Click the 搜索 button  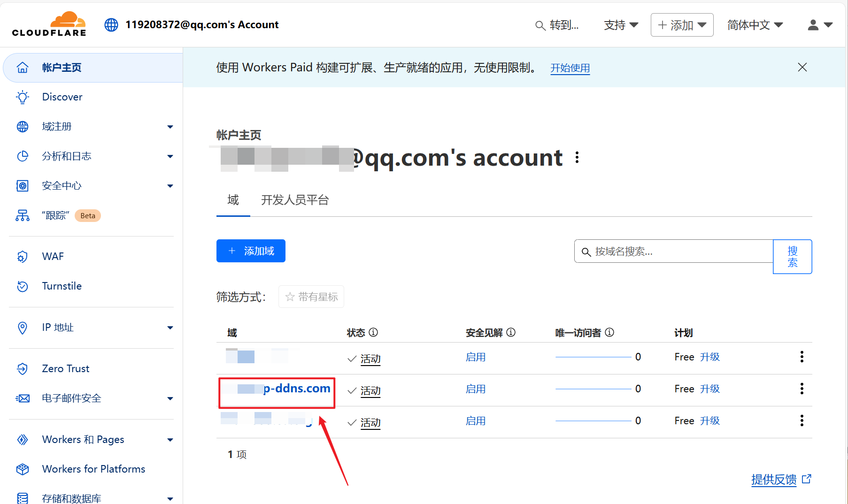pyautogui.click(x=793, y=257)
